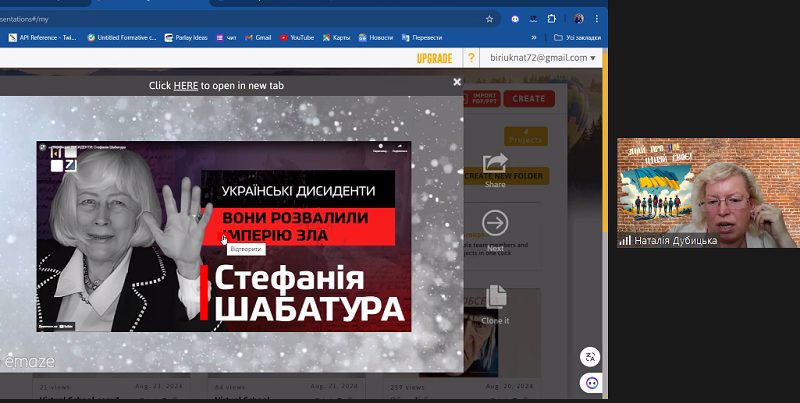Screen dimensions: 800x403
Task: Expand hidden bookmarks chevron
Action: [x=534, y=38]
